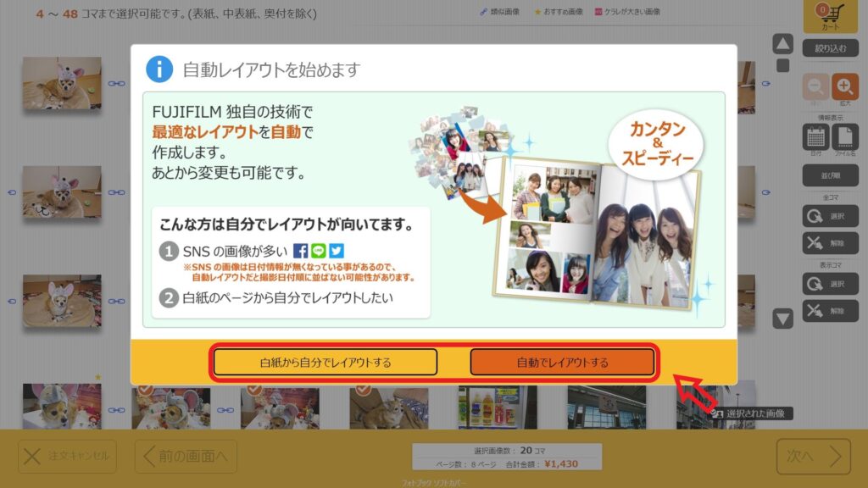Click the 自動でレイアウトする button
Screen dimensions: 868x488
click(562, 363)
